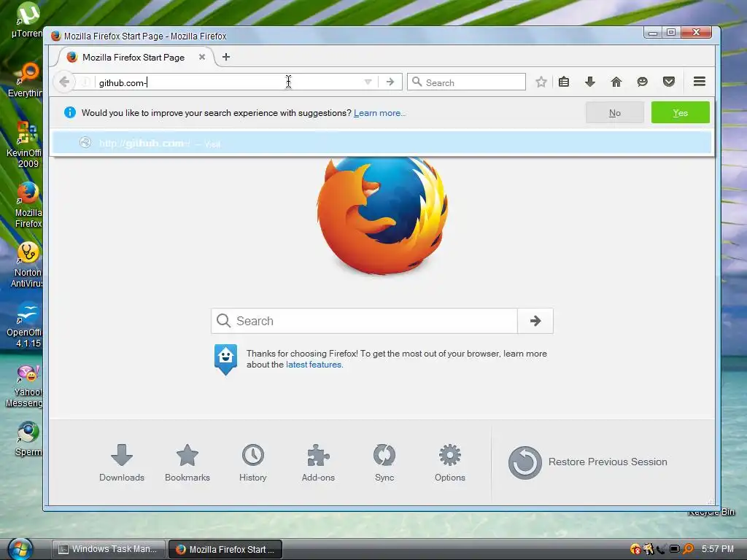Select Yahoo! Messenger desktop icon
Viewport: 747px width, 560px height.
tap(25, 385)
